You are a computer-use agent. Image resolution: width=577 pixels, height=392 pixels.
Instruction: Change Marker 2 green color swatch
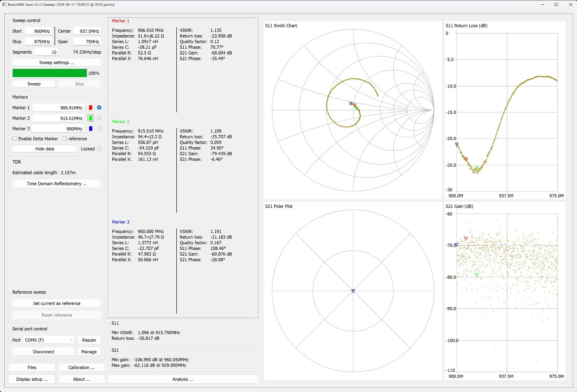pos(90,118)
